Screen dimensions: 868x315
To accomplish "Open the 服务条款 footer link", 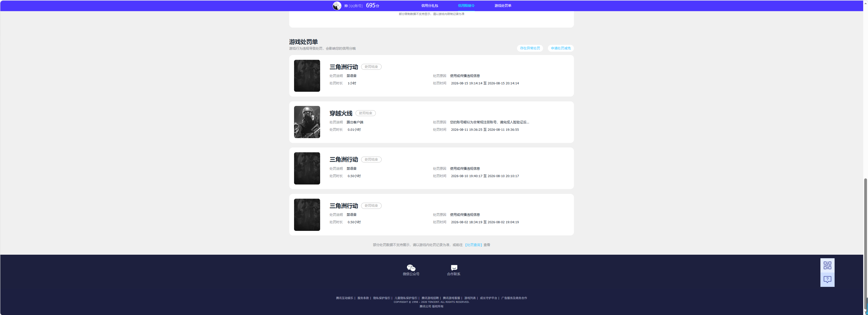I will (363, 298).
